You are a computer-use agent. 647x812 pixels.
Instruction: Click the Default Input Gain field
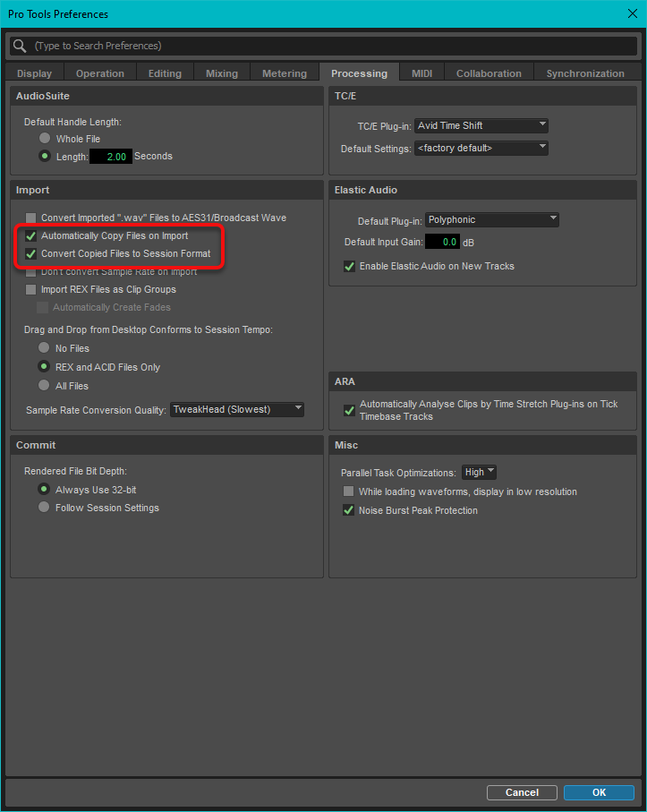coord(442,243)
